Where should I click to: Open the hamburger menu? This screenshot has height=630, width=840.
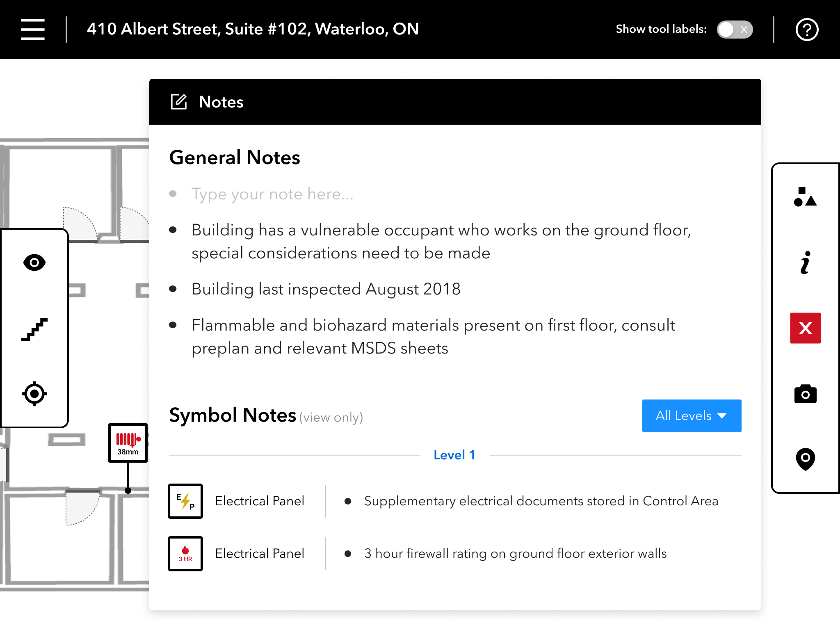coord(33,30)
